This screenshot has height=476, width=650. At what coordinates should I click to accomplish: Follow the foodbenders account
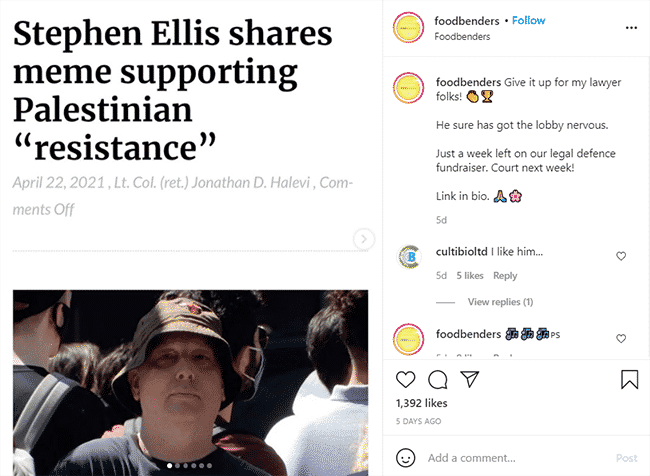(x=529, y=20)
